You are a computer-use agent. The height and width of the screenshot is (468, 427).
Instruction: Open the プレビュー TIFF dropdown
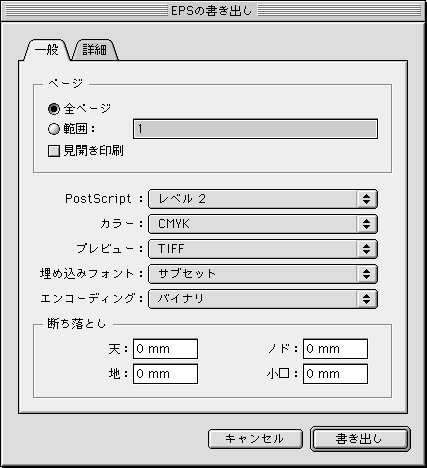(263, 249)
